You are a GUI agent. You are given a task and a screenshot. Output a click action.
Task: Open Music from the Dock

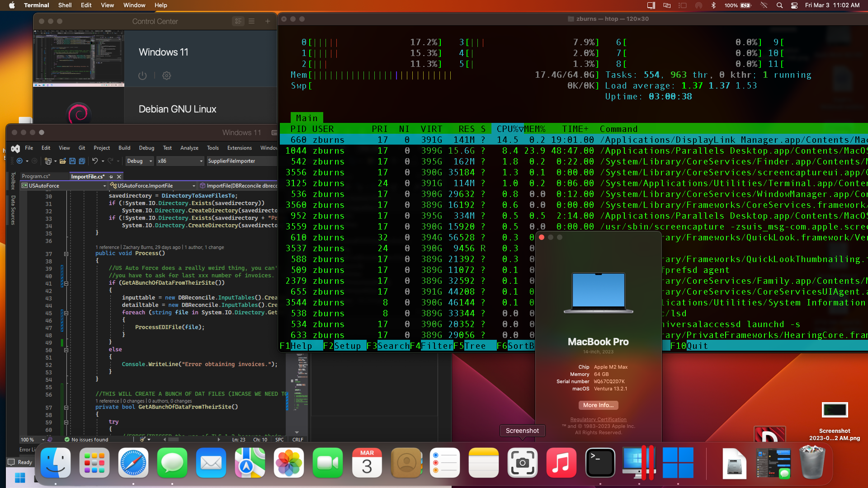tap(561, 463)
